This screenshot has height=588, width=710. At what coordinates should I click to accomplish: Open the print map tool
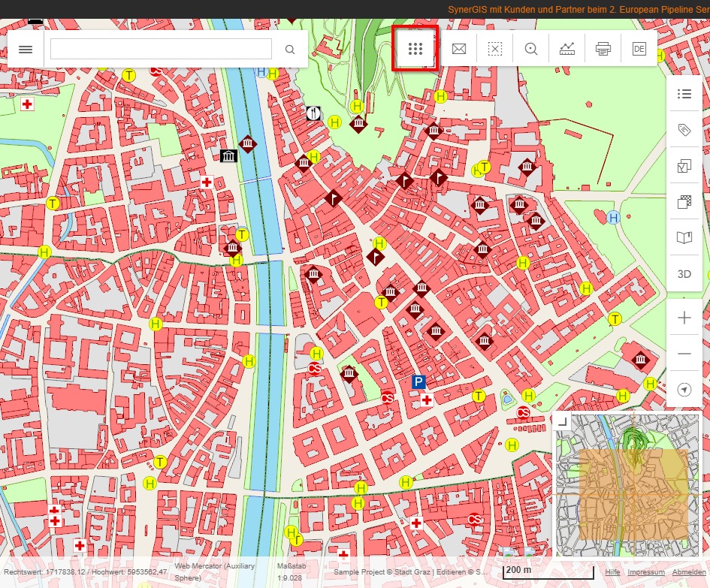(x=603, y=50)
